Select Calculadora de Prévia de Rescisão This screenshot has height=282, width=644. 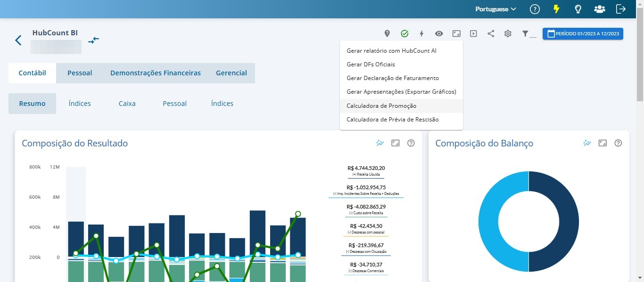[401, 120]
